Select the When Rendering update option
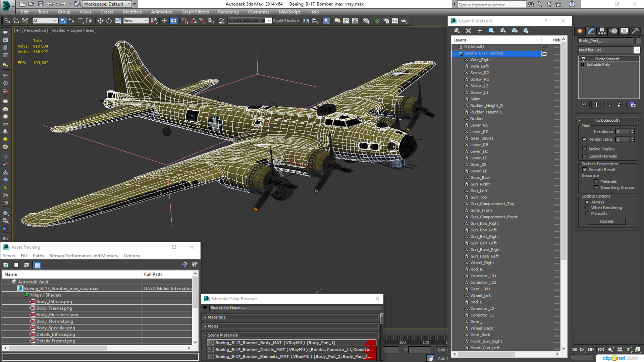Screen dimensions: 644x362 587,207
